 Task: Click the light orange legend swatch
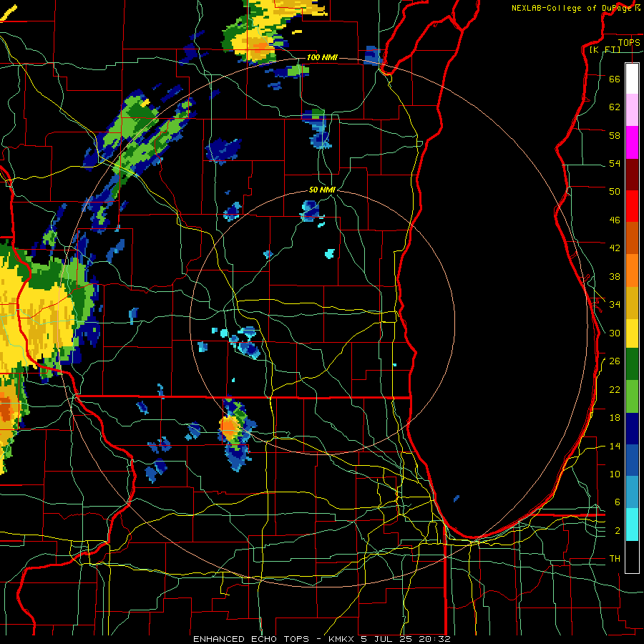(x=632, y=270)
